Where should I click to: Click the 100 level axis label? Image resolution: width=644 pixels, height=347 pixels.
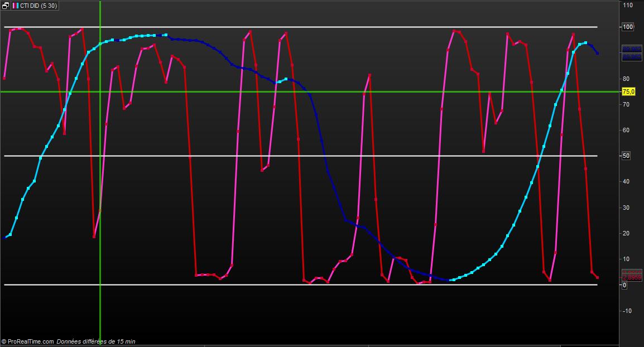click(628, 27)
